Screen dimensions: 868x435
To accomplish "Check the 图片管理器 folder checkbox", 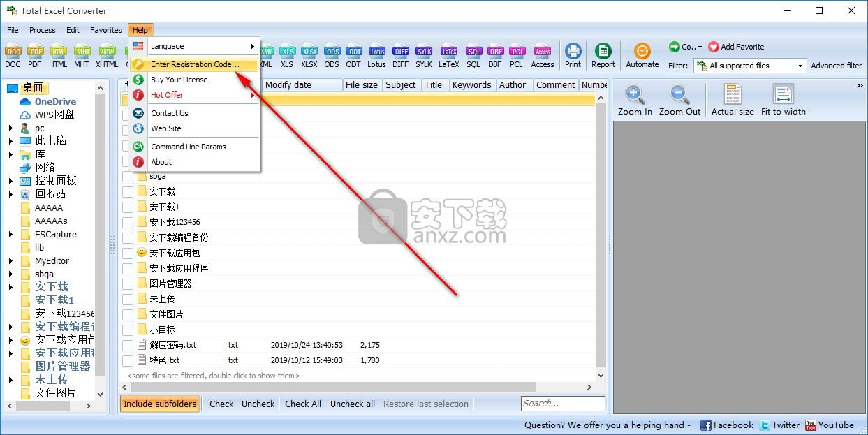I will [128, 283].
